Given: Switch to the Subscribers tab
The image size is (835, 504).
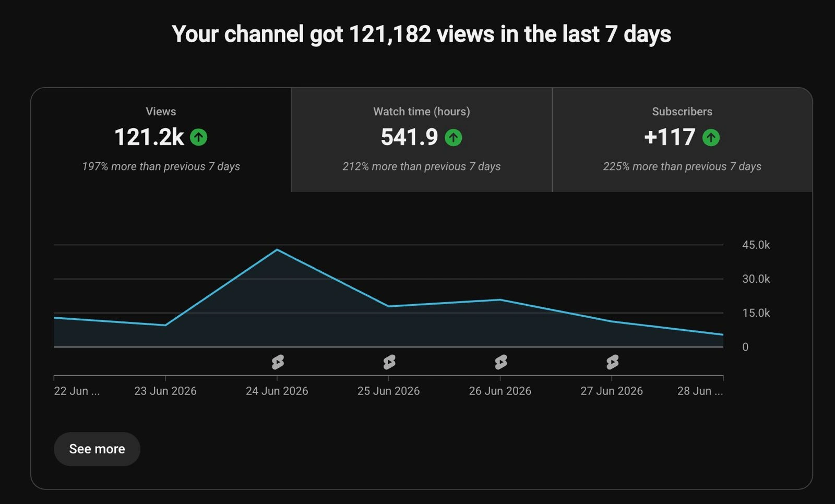Looking at the screenshot, I should tap(682, 140).
